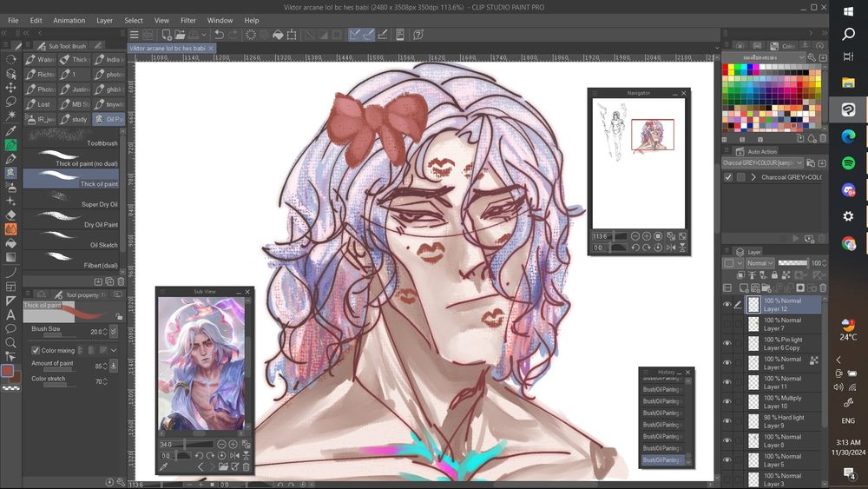Open Chrome from the Windows taskbar
Screen dimensions: 868x489
848,243
